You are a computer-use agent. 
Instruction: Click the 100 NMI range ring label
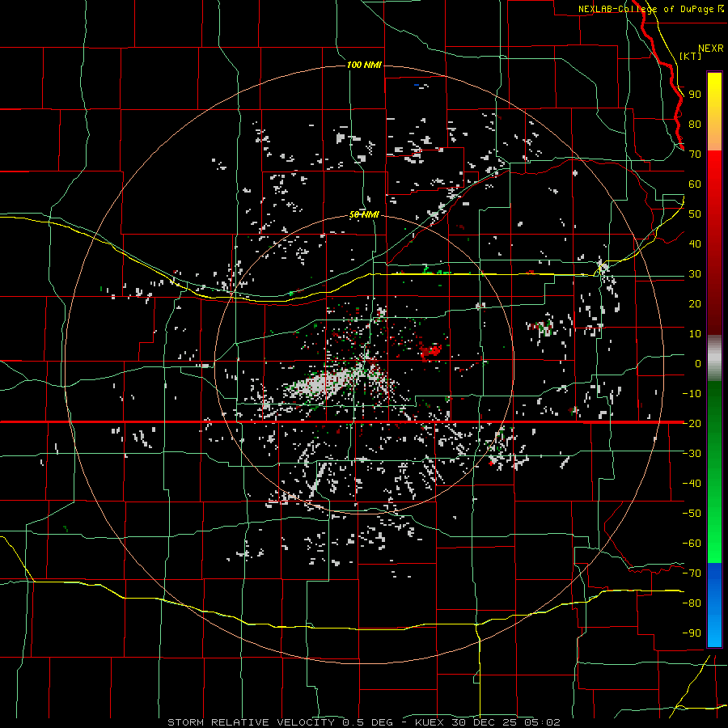coord(365,65)
